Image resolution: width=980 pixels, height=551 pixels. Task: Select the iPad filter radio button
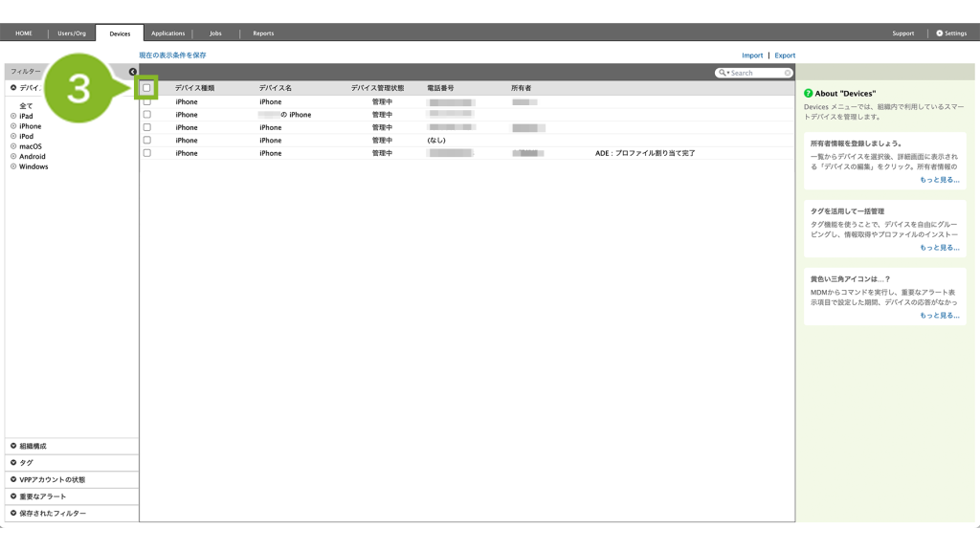(x=13, y=116)
